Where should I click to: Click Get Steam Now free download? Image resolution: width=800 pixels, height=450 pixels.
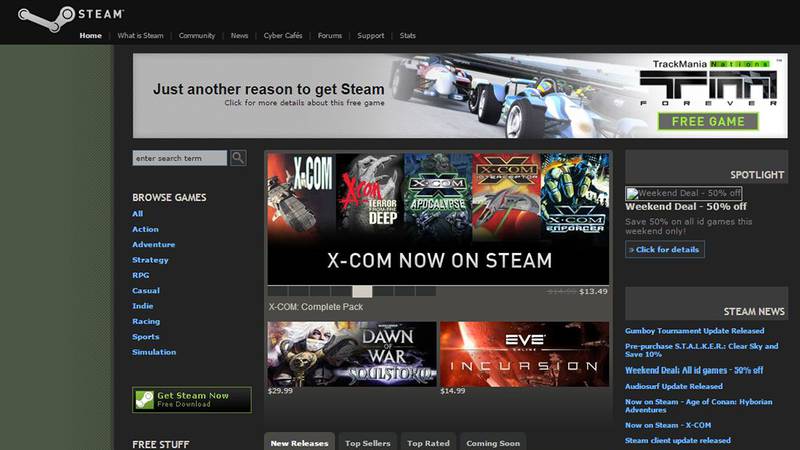click(x=192, y=399)
